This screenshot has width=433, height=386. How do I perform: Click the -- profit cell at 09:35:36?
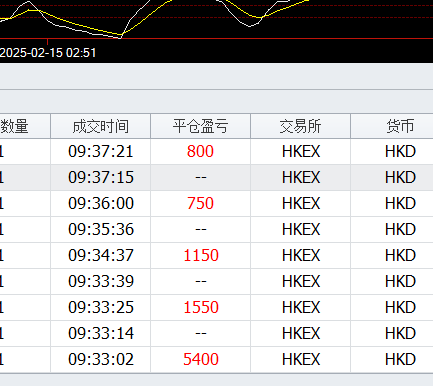[x=201, y=229]
